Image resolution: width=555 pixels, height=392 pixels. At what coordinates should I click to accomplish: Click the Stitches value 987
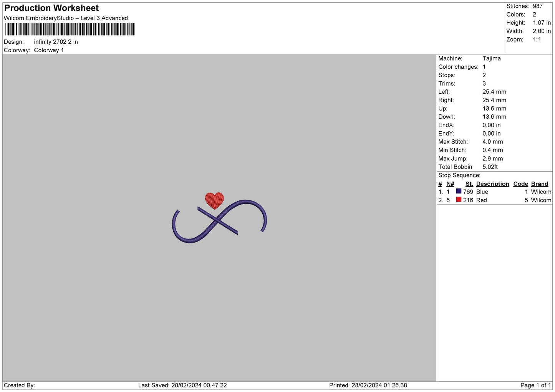tap(538, 6)
